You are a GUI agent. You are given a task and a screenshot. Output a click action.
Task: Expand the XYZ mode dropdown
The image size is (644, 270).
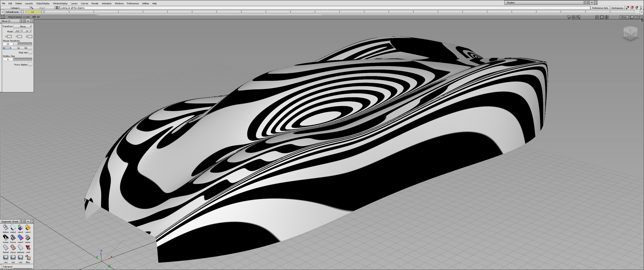[18, 31]
